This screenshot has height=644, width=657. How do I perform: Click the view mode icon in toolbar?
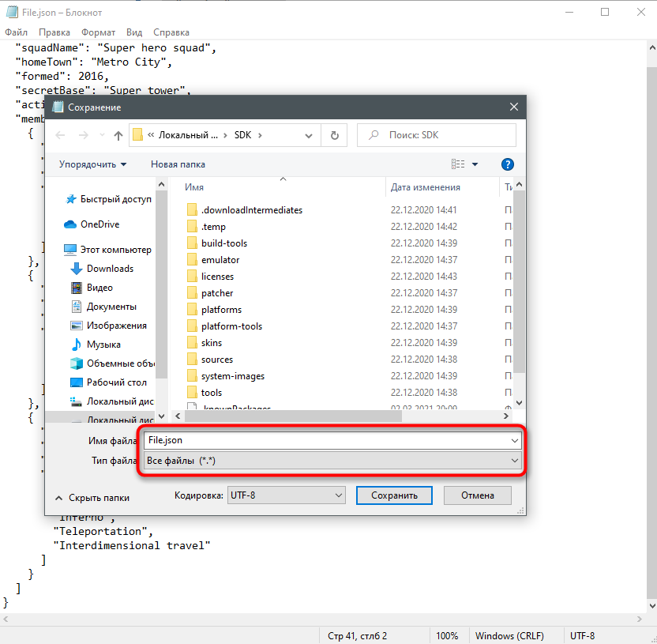458,164
